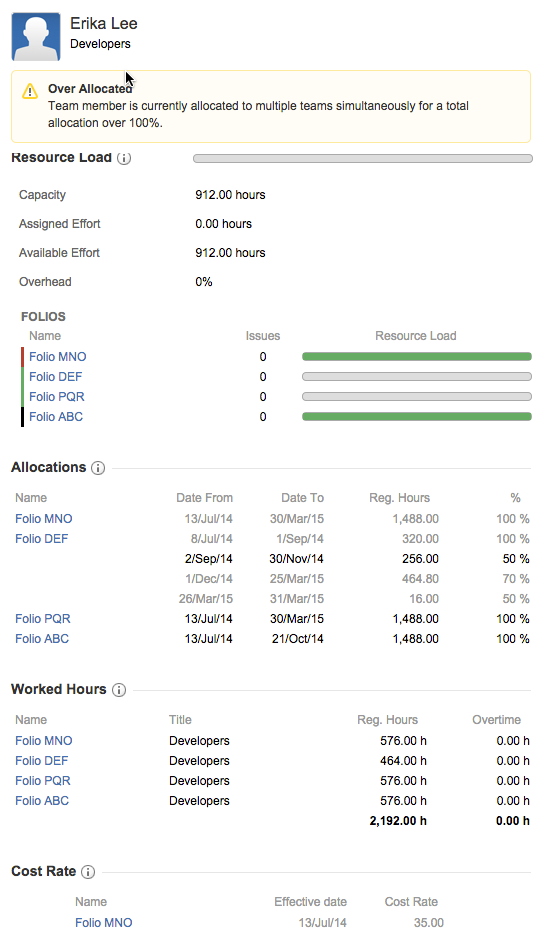The width and height of the screenshot is (547, 933).
Task: Click Folio MNO's green resource load bar
Action: pos(417,357)
